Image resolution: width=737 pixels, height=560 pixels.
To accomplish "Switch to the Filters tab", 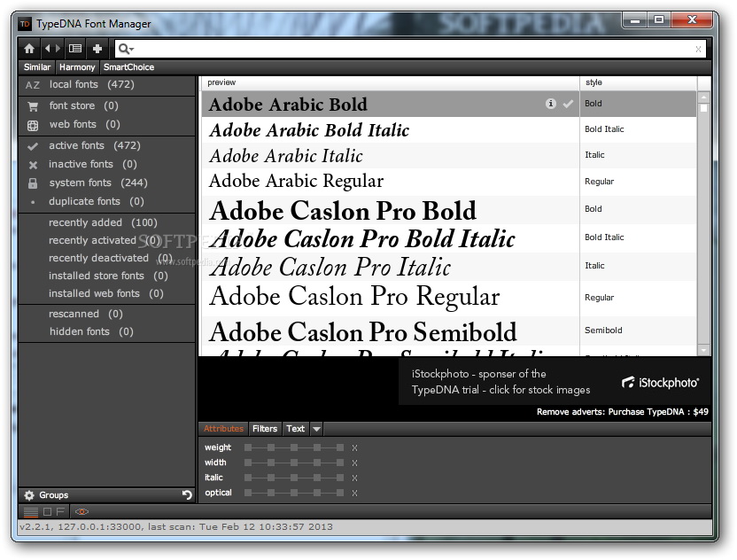I will [265, 429].
